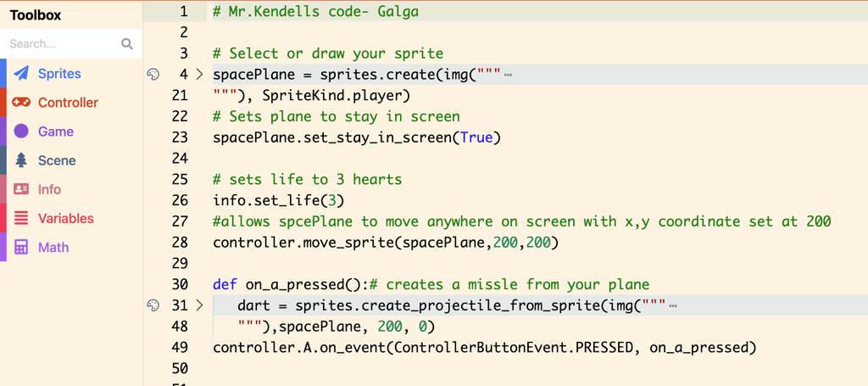Open the Info ID-card icon

[x=21, y=189]
